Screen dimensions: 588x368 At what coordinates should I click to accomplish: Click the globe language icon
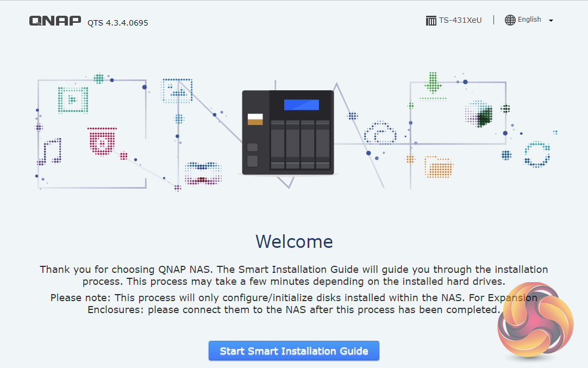pyautogui.click(x=510, y=20)
